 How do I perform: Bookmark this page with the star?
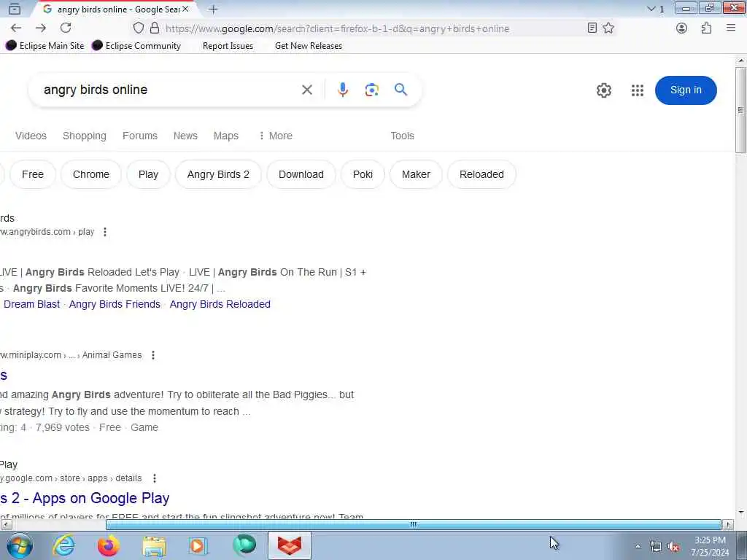click(608, 28)
